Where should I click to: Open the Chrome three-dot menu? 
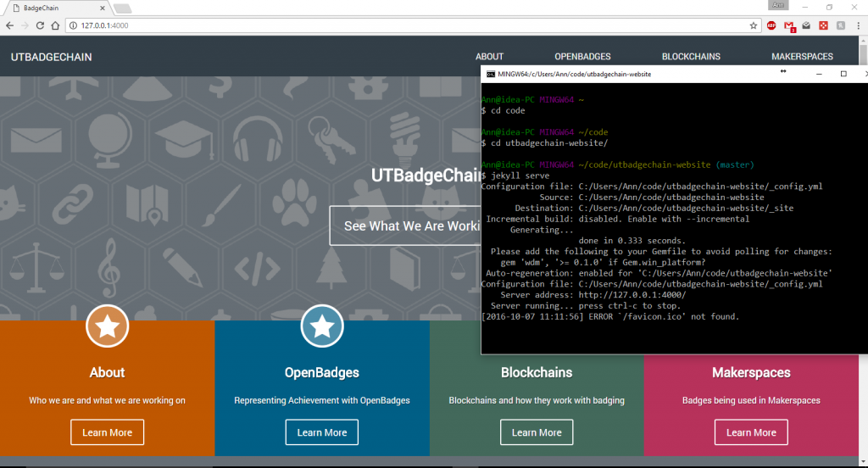[x=857, y=25]
